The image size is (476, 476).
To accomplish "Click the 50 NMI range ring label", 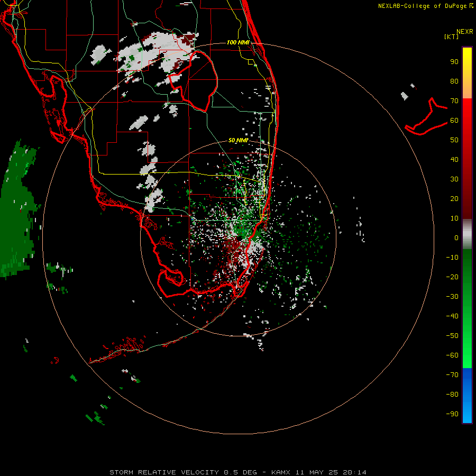I will 238,140.
